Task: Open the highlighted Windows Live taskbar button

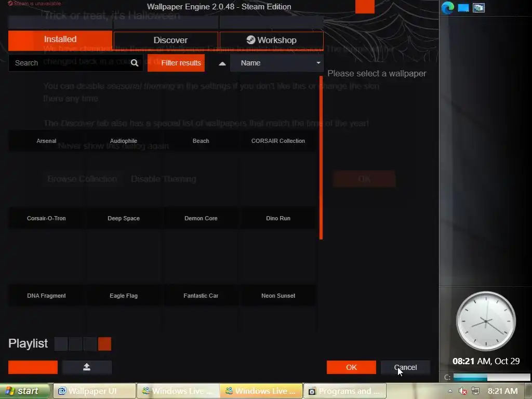Action: (261, 391)
